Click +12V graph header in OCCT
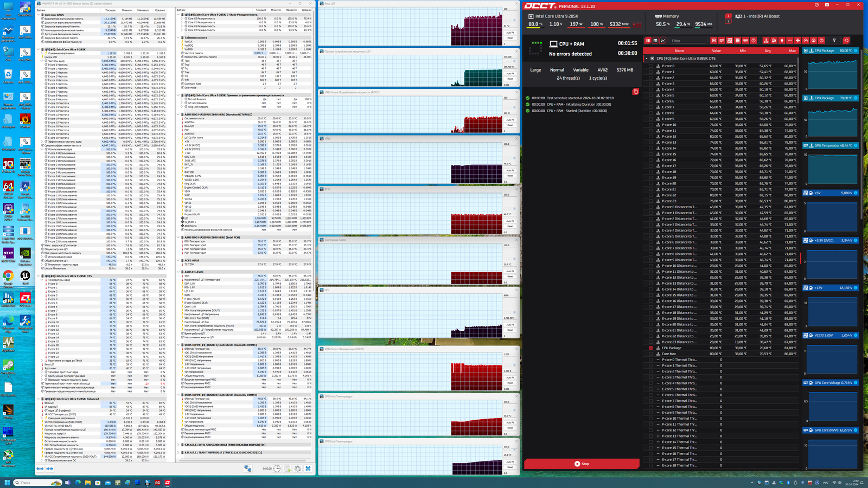 [831, 287]
